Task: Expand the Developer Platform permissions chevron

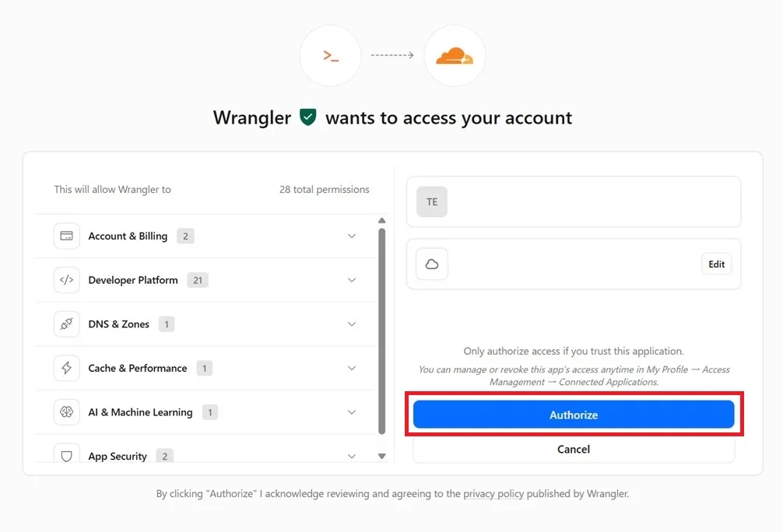Action: (352, 280)
